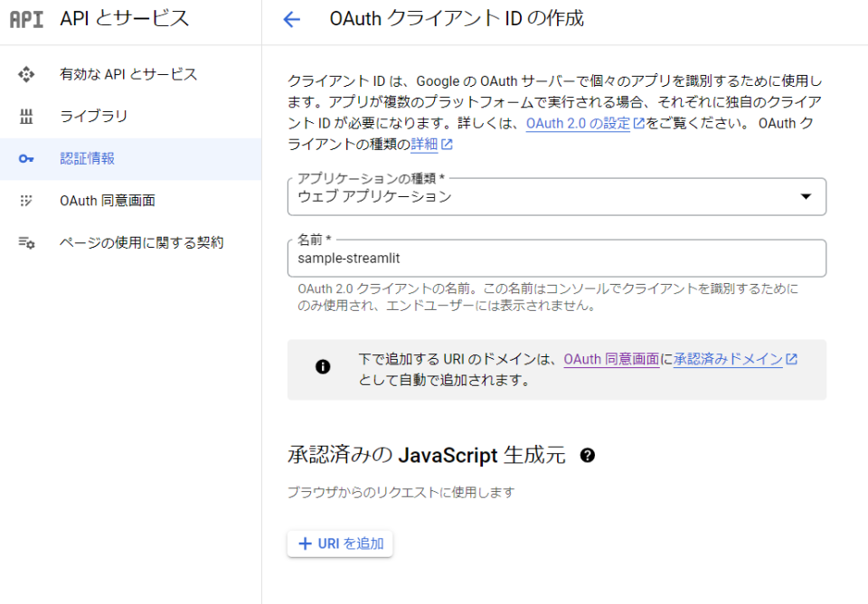The image size is (868, 604).
Task: Click the 名前 field containing sample-streamlit
Action: (x=557, y=258)
